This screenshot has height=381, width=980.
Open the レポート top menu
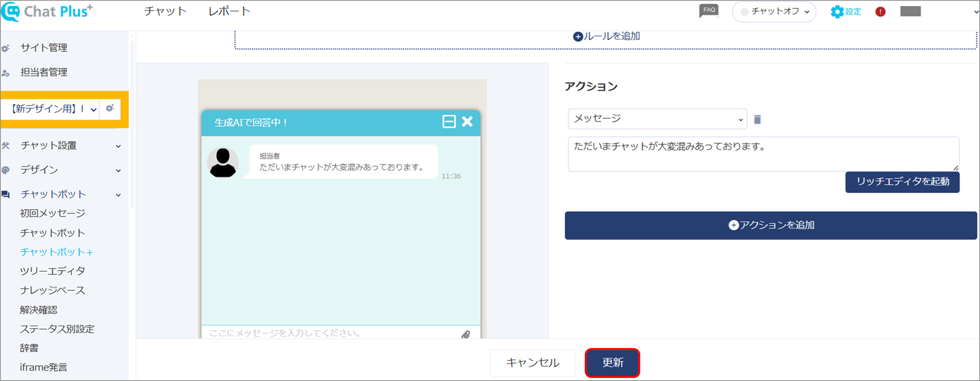[229, 11]
